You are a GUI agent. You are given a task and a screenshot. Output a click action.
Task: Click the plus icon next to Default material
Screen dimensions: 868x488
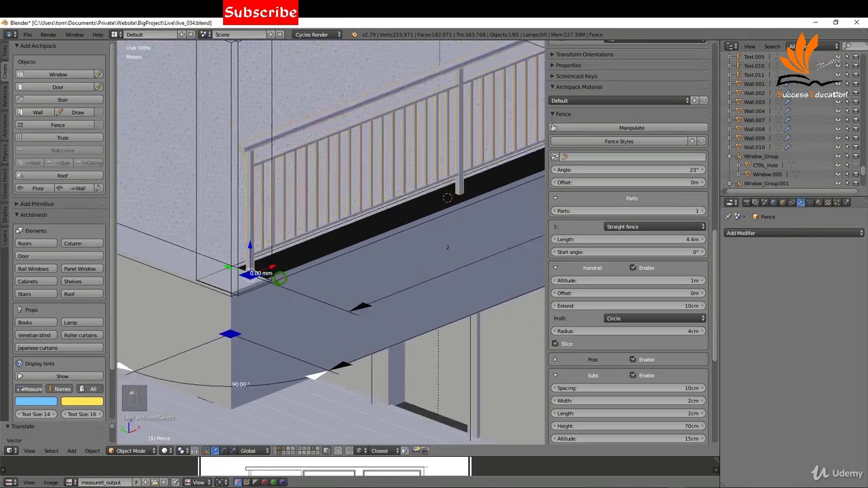pyautogui.click(x=694, y=100)
